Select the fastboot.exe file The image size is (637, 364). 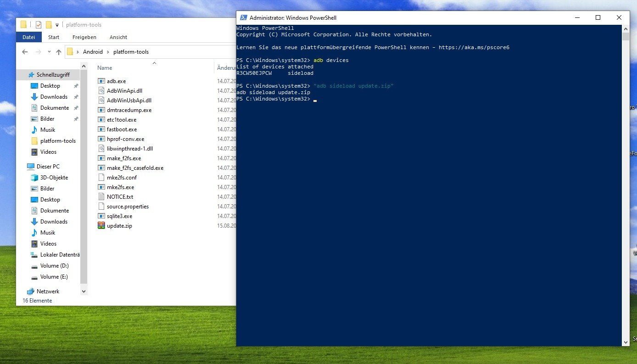click(122, 129)
